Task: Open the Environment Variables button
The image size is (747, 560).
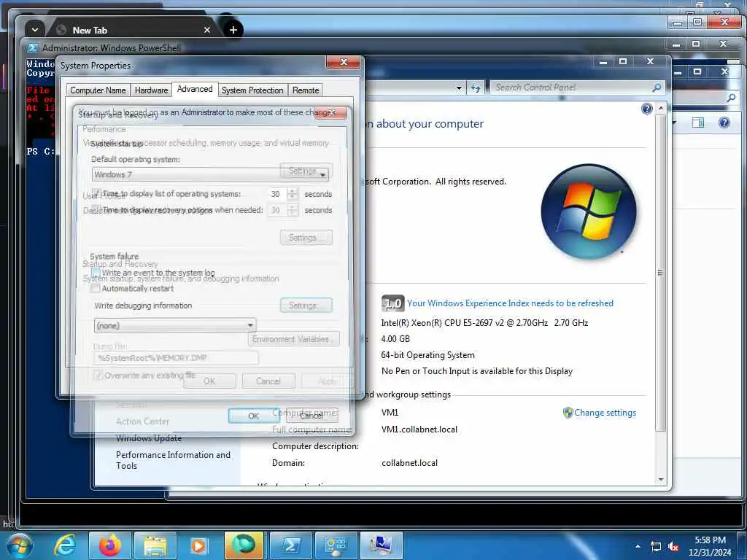Action: tap(293, 339)
